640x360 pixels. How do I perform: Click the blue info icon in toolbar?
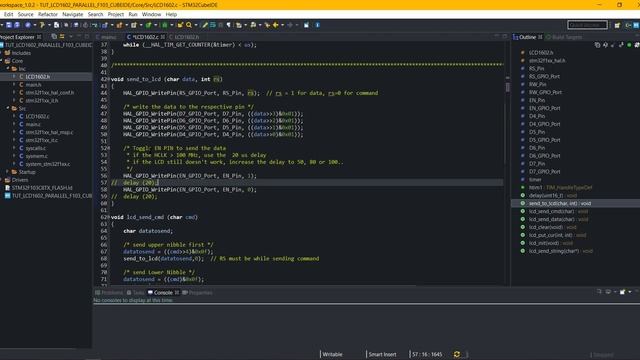318,25
